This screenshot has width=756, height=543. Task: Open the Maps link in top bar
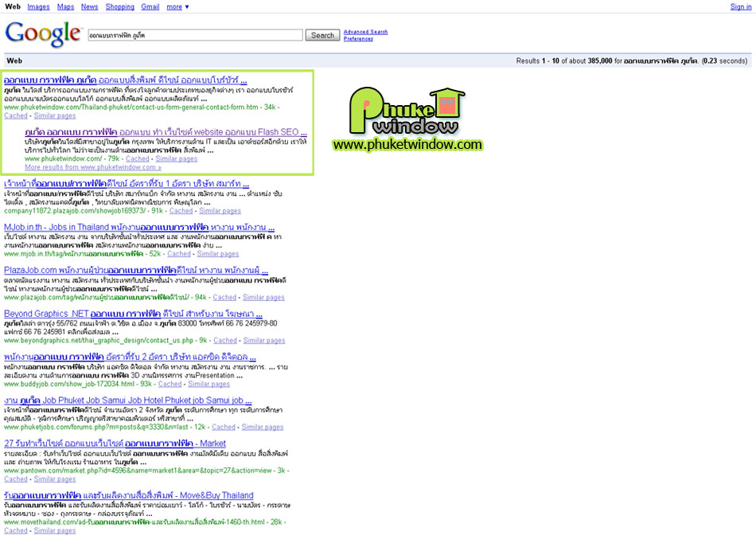[65, 6]
